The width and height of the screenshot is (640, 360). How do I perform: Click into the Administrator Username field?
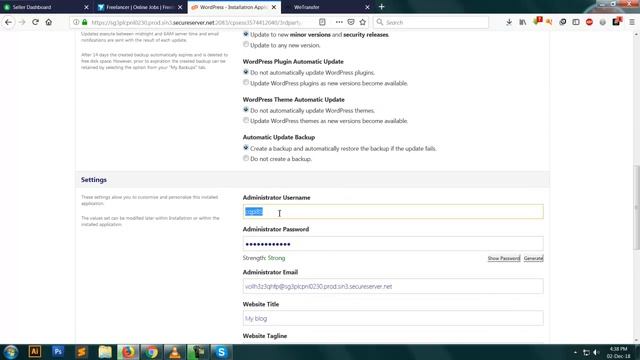pyautogui.click(x=393, y=211)
